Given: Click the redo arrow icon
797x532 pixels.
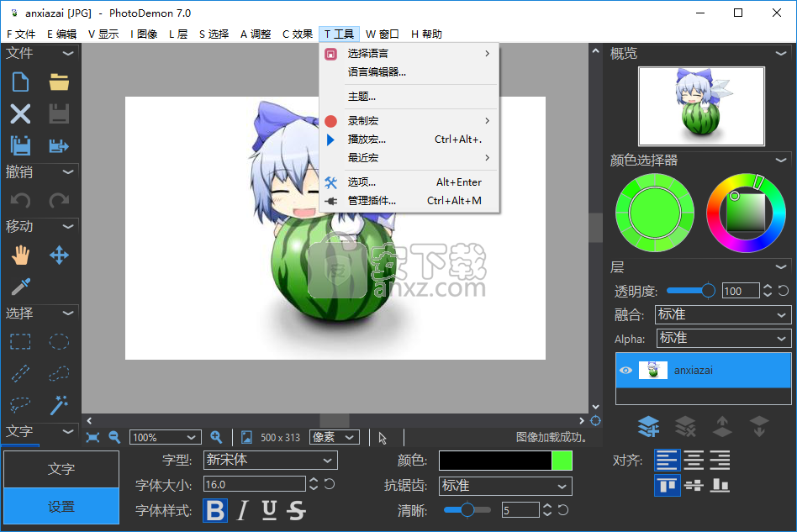Looking at the screenshot, I should 59,200.
